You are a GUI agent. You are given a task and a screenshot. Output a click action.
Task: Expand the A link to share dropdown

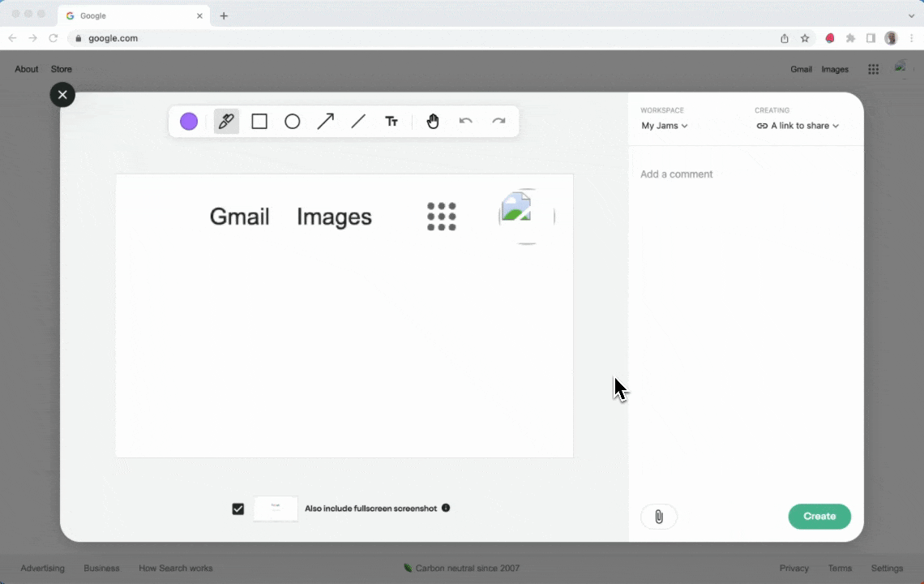coord(798,126)
